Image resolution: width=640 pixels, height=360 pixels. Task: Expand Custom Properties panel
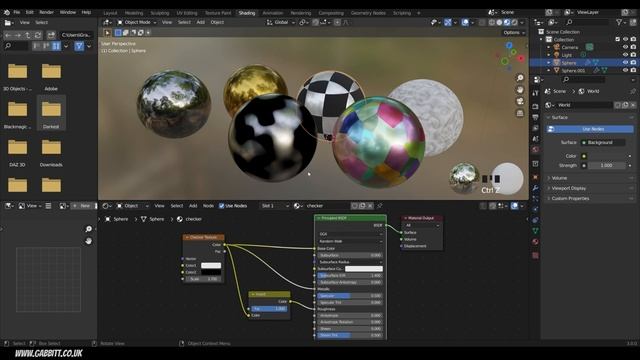tap(570, 198)
